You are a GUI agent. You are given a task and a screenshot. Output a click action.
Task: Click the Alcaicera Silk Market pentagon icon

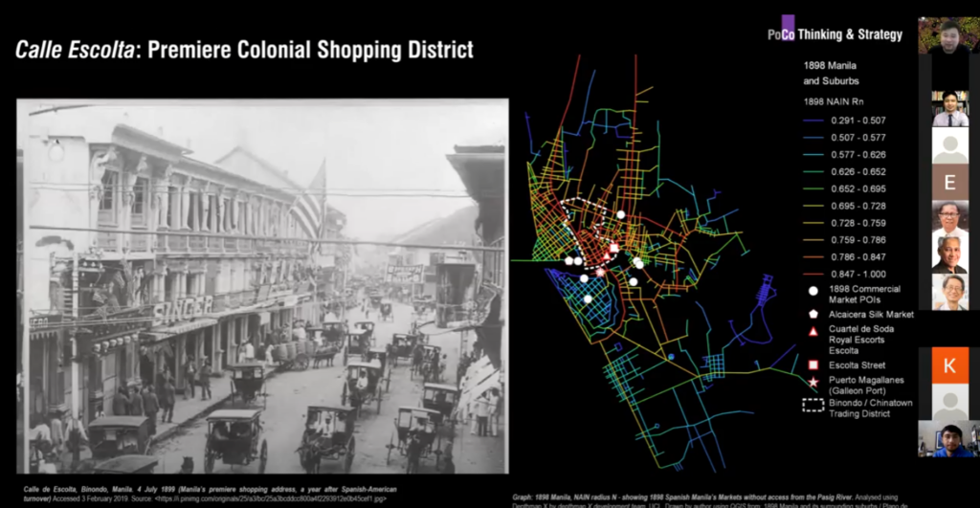pos(812,313)
